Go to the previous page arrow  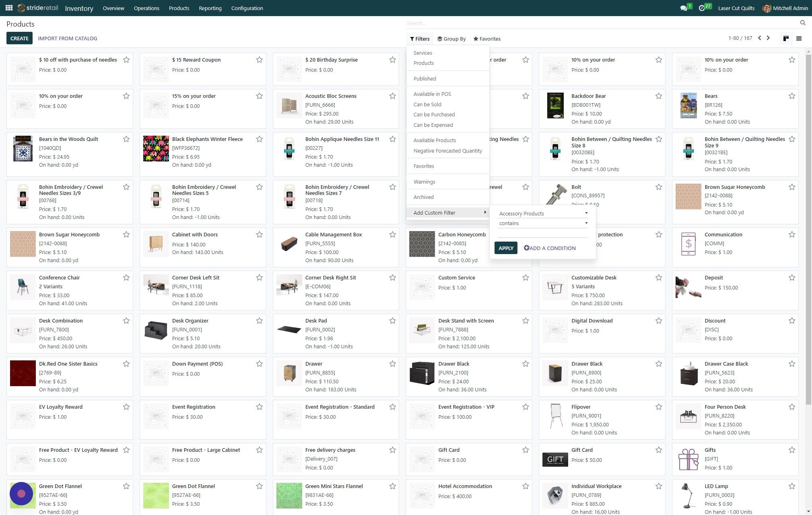(x=759, y=38)
